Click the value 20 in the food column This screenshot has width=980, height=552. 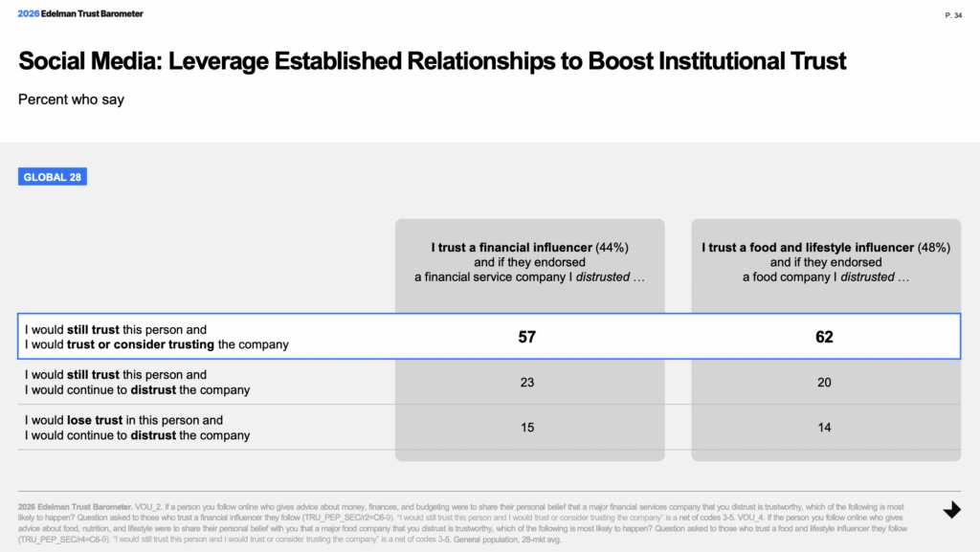825,383
